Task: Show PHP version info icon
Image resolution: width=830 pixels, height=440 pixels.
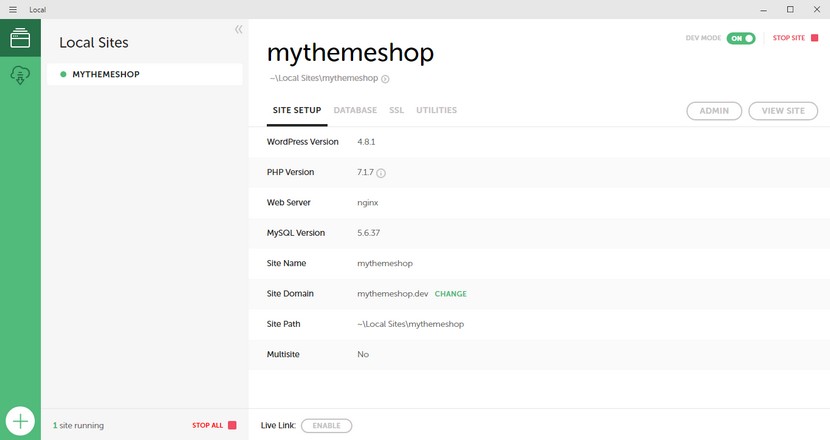Action: pyautogui.click(x=381, y=173)
